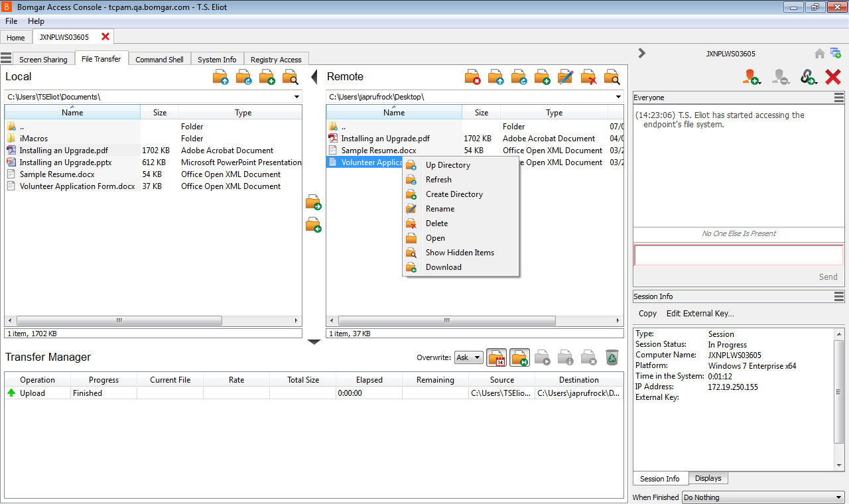Click the home icon in session sidebar
Viewport: 849px width, 504px height.
(x=820, y=54)
